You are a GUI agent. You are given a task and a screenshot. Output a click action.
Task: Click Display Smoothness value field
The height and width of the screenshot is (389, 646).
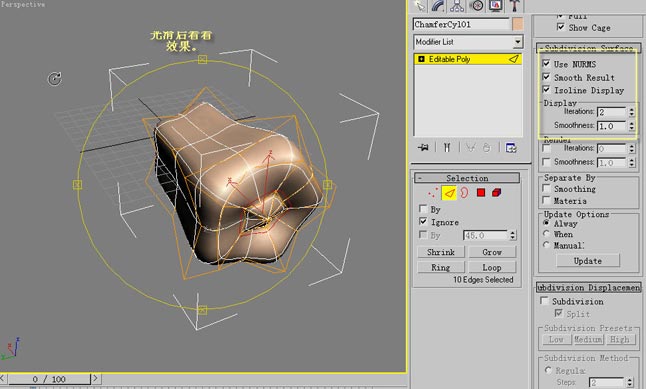click(612, 126)
